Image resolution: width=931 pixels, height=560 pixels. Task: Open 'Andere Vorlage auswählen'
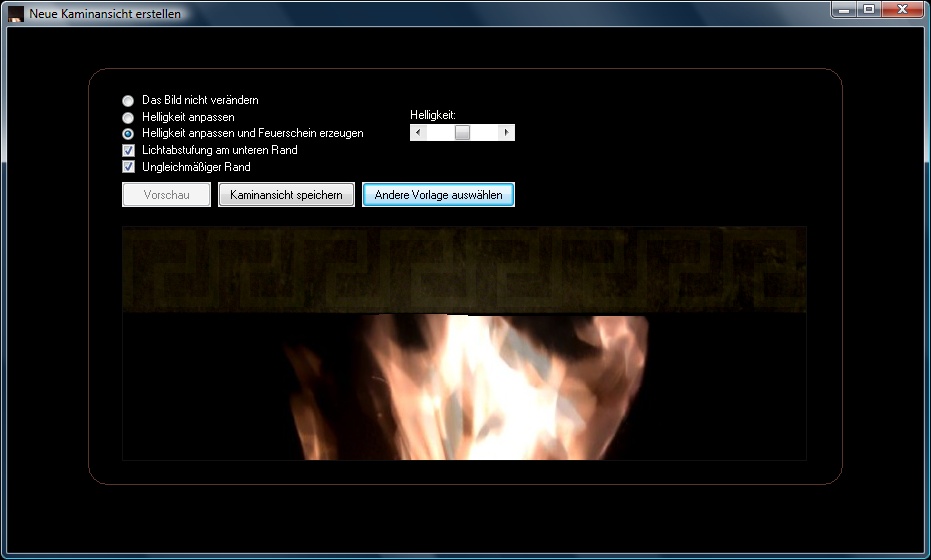click(438, 195)
